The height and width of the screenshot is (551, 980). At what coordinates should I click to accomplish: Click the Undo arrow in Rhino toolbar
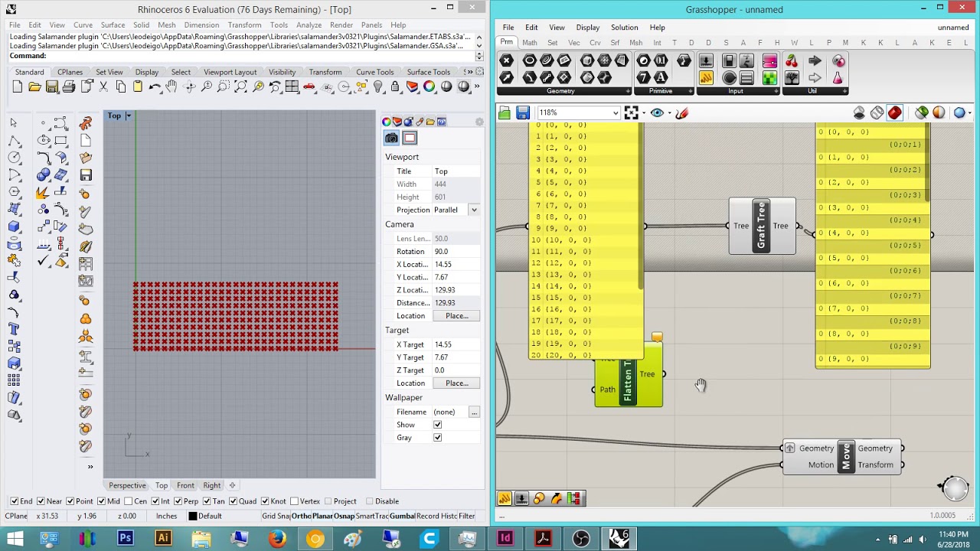point(155,87)
